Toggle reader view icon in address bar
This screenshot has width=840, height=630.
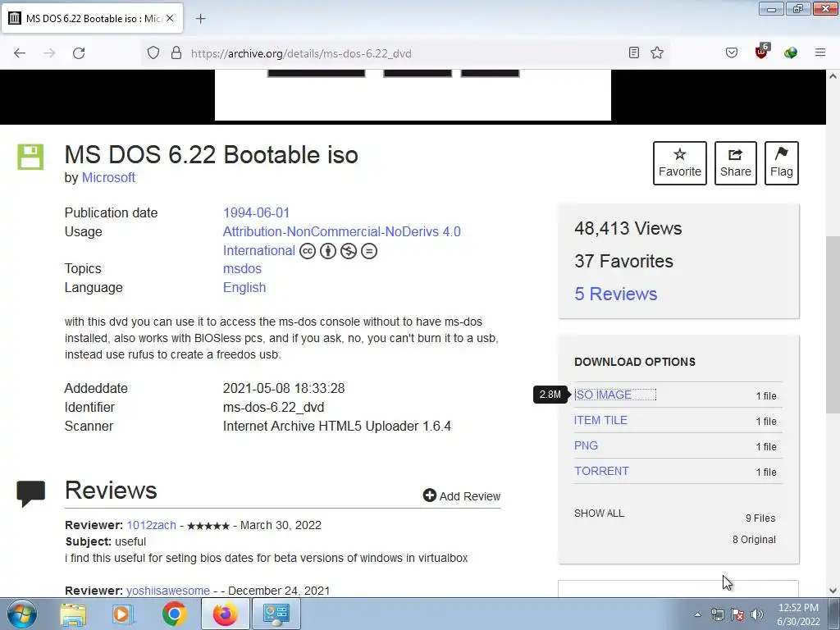634,52
